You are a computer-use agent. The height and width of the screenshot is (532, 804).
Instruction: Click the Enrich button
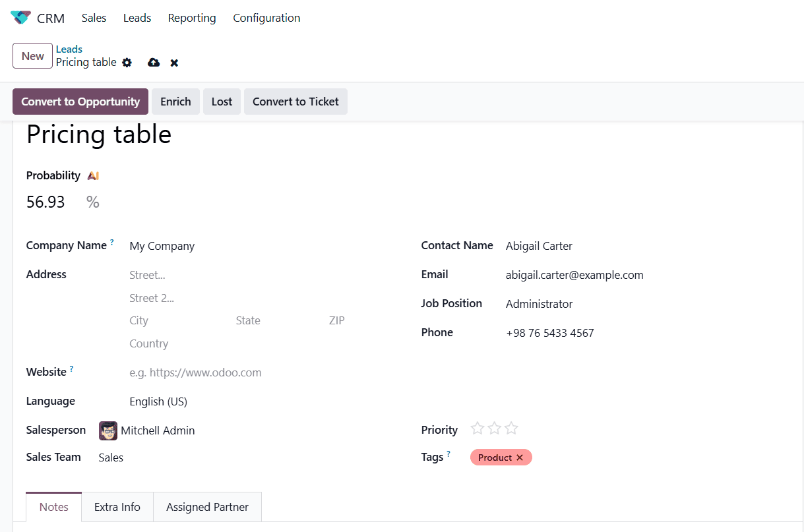175,102
